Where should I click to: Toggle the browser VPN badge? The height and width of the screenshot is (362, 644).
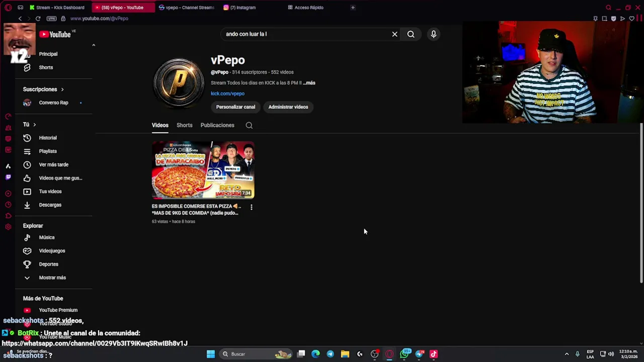[x=51, y=19]
